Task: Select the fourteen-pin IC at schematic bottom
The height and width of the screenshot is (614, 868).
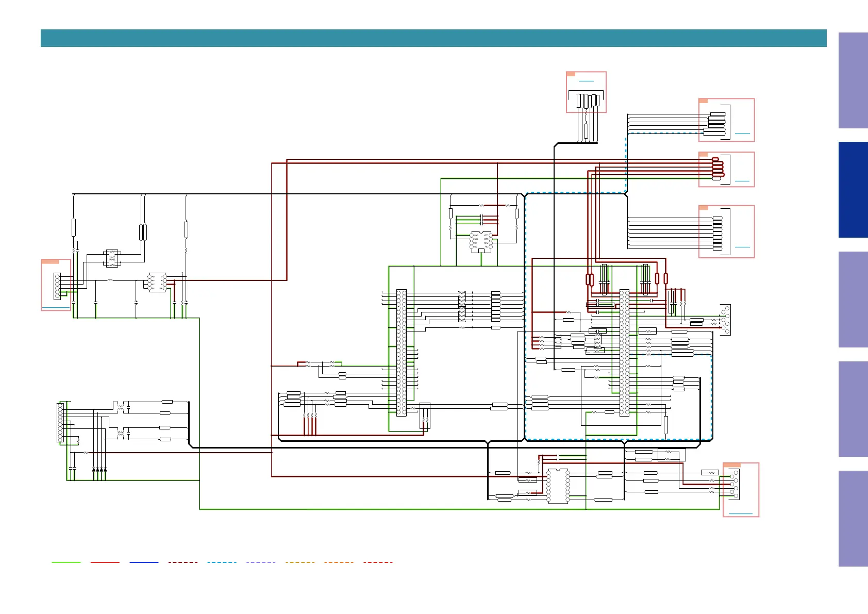Action: 558,486
